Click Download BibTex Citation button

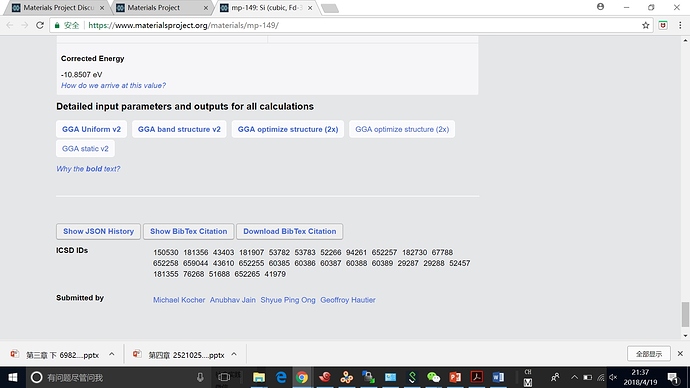pyautogui.click(x=290, y=231)
